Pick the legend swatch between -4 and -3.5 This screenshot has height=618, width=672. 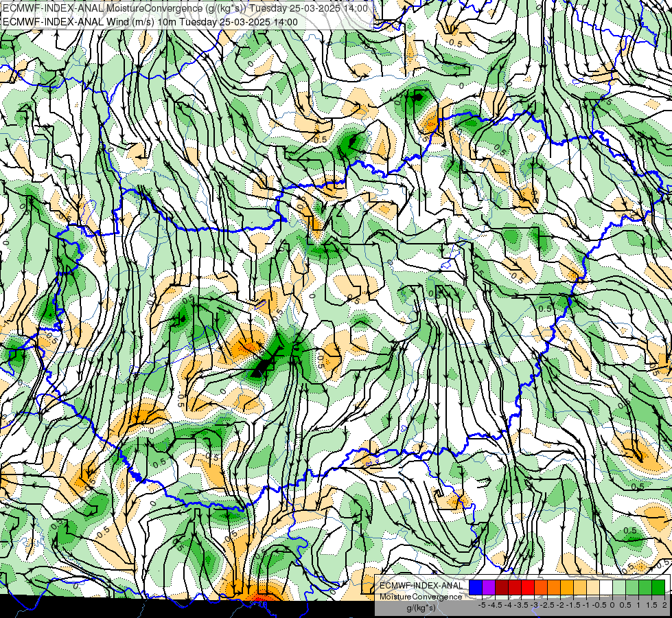click(515, 588)
